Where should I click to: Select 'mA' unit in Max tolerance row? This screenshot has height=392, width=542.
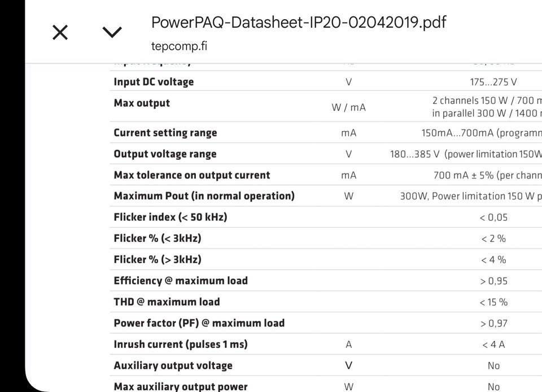click(x=348, y=175)
